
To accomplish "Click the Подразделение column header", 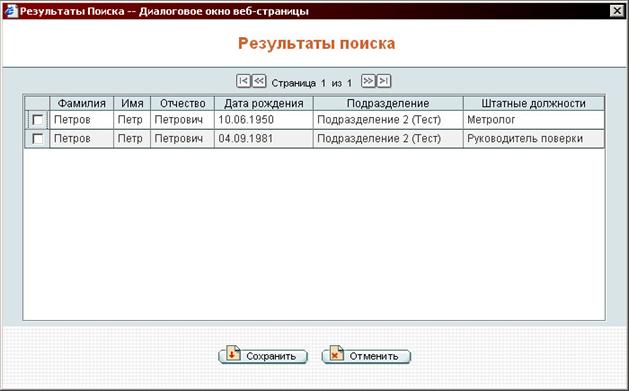I will [x=388, y=103].
